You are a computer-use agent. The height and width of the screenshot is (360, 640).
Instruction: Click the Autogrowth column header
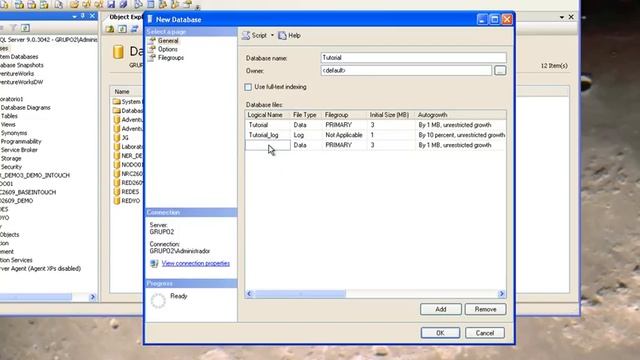(460, 115)
